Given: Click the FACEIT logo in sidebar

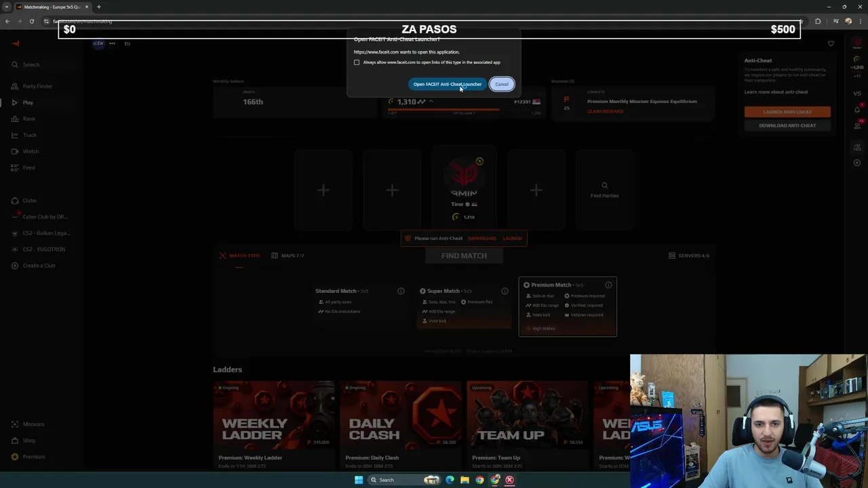Looking at the screenshot, I should point(15,43).
